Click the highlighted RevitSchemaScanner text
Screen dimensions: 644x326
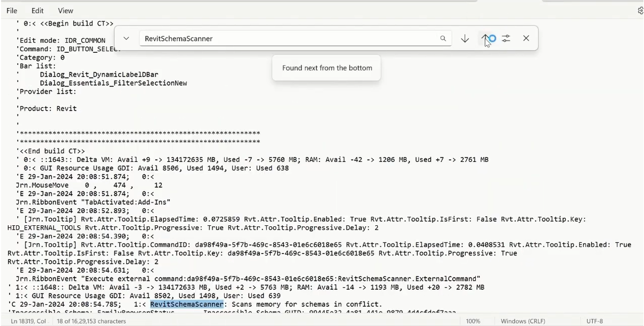click(187, 304)
